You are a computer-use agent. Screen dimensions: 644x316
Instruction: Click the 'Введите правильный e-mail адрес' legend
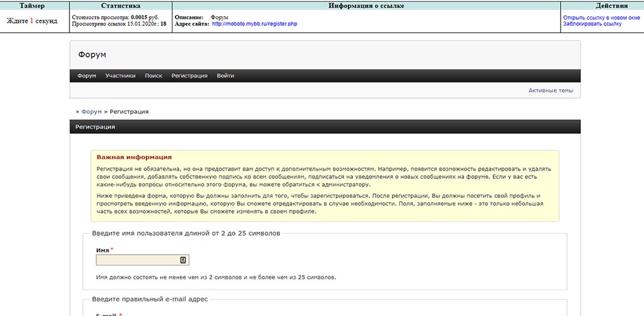pyautogui.click(x=150, y=299)
